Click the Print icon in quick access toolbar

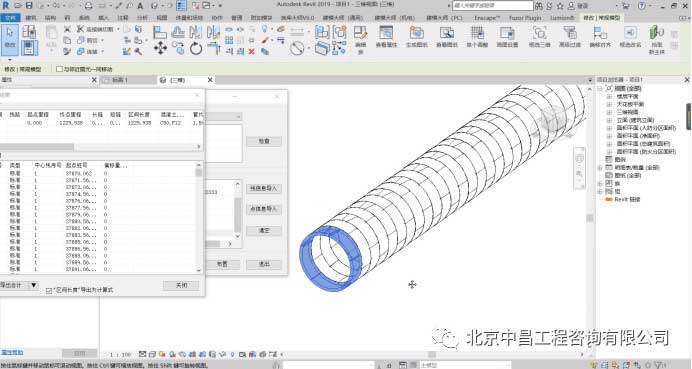pos(88,6)
